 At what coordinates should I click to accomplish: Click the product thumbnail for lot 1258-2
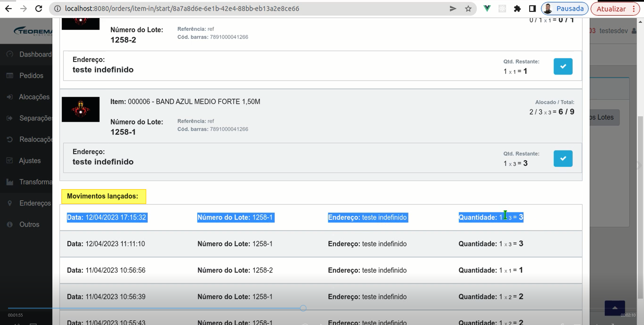click(x=80, y=24)
